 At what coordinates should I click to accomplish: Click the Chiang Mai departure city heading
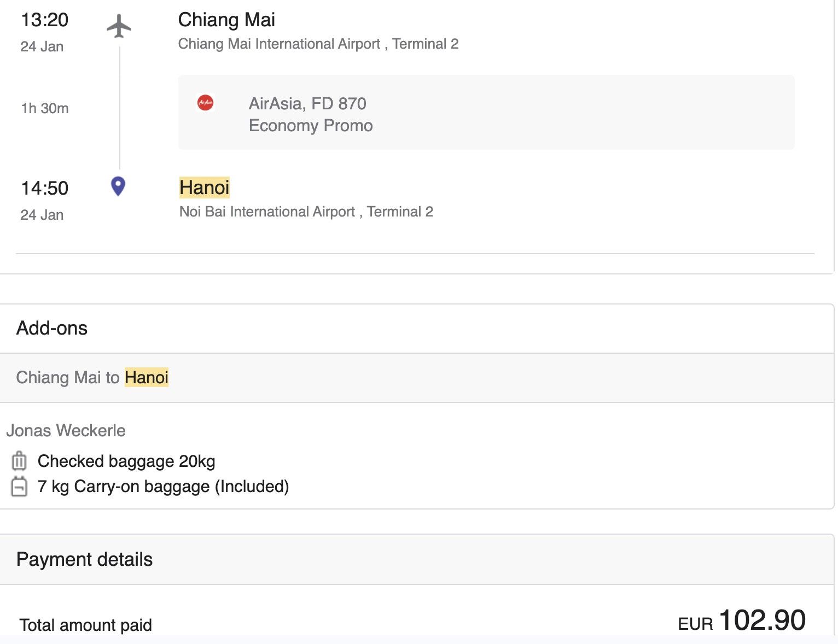[x=226, y=20]
